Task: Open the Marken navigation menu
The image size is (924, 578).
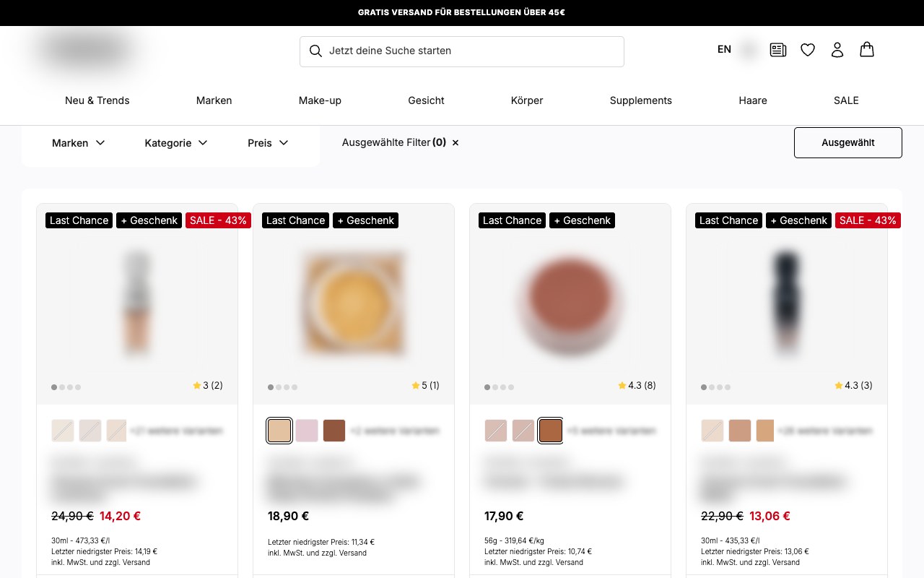Action: (214, 100)
